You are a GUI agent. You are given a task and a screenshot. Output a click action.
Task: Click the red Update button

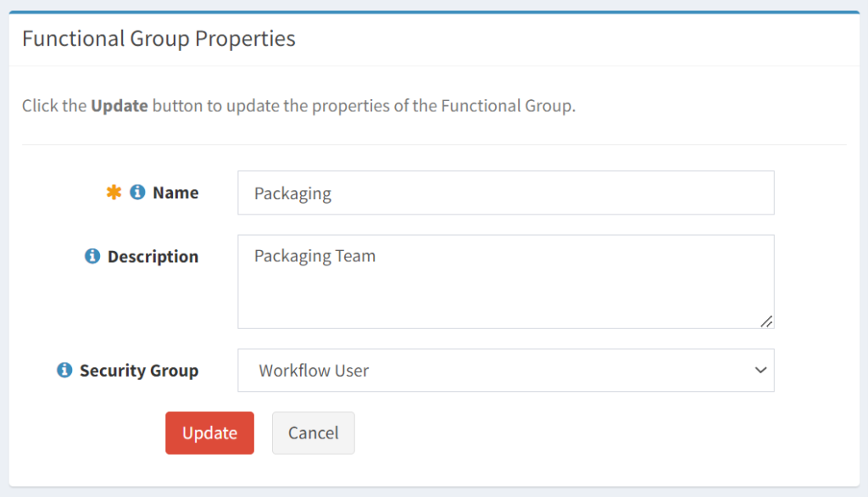[x=209, y=433]
